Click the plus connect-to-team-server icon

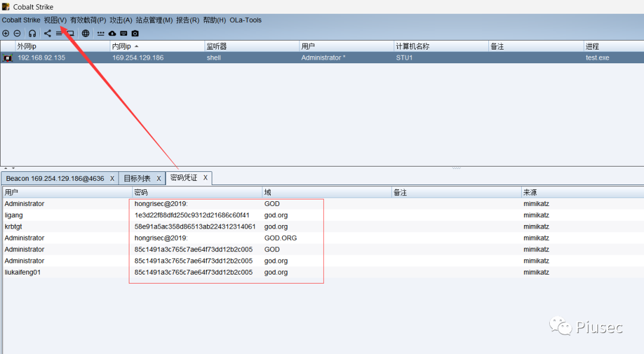click(x=6, y=33)
